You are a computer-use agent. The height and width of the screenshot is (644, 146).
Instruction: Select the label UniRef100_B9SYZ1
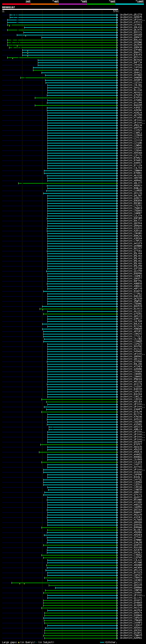pyautogui.click(x=131, y=32)
